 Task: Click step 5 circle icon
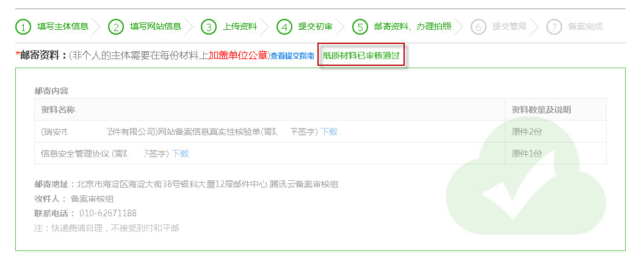click(360, 27)
